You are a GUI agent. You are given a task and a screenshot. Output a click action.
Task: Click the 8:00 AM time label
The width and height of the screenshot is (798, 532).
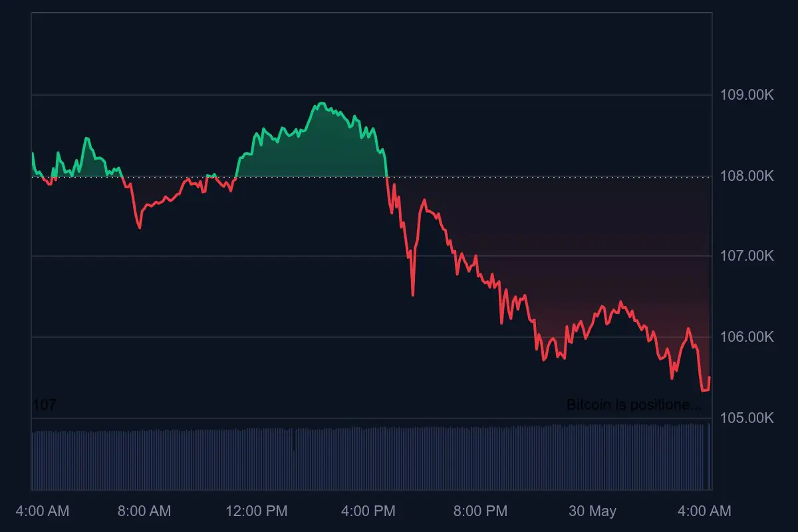[x=144, y=511]
